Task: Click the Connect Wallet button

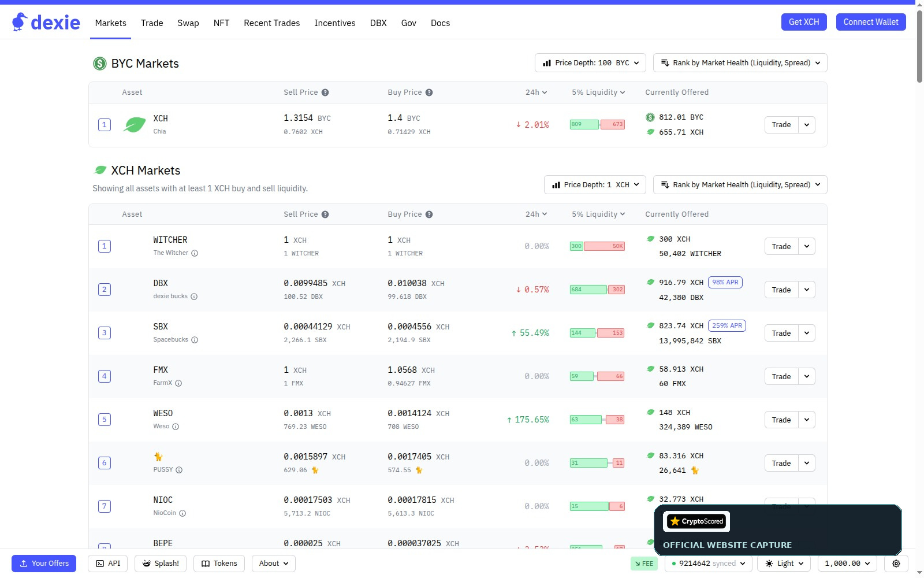Action: coord(871,22)
